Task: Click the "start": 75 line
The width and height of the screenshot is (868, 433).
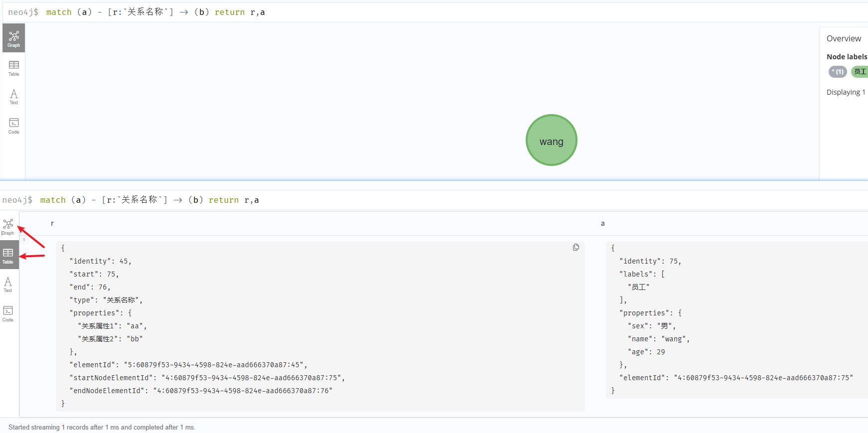Action: pos(94,274)
